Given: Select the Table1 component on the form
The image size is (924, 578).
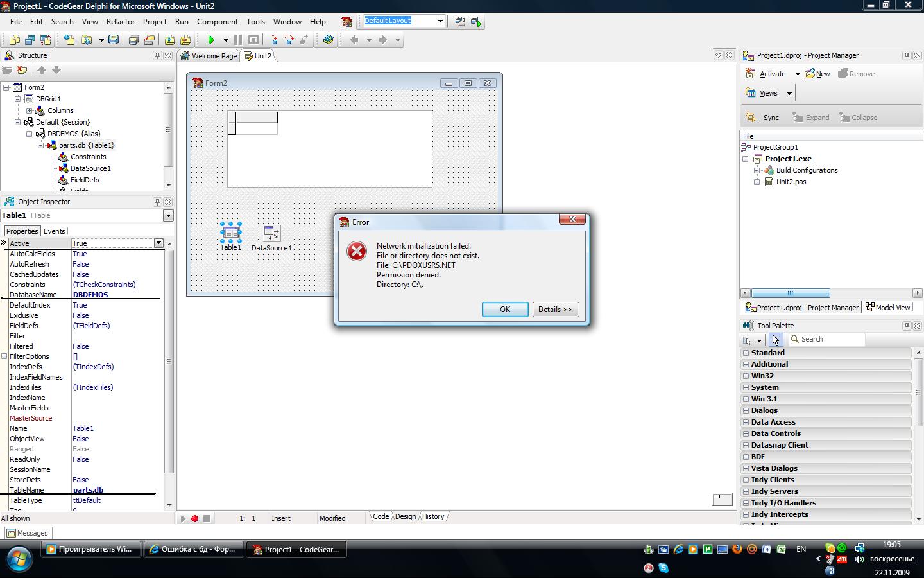Looking at the screenshot, I should [230, 232].
